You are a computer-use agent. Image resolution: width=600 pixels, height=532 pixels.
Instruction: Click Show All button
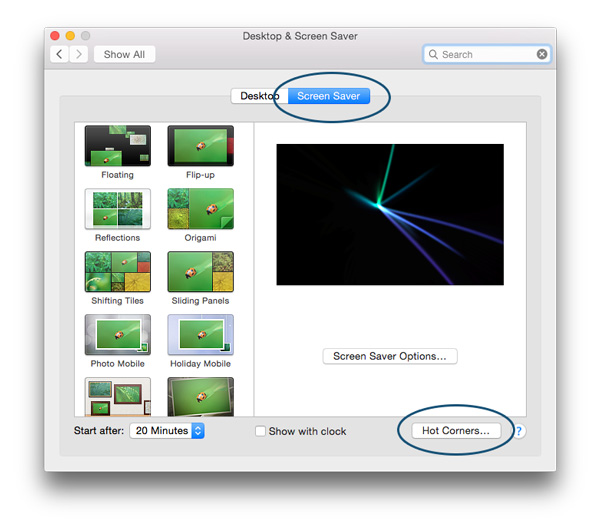click(124, 54)
